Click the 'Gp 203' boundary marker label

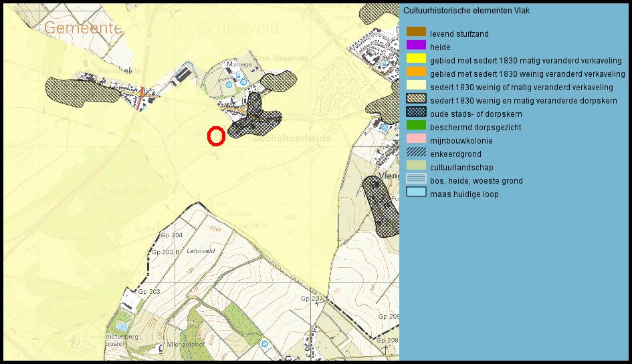click(148, 293)
